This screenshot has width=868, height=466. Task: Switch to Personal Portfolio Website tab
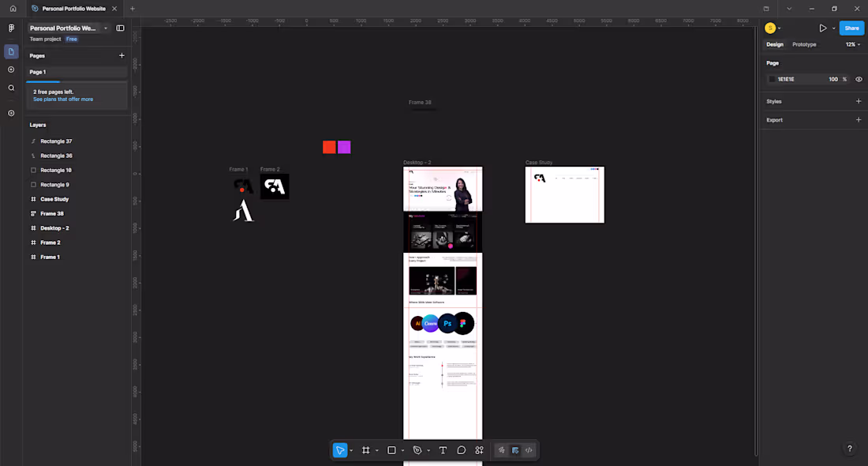click(x=73, y=9)
